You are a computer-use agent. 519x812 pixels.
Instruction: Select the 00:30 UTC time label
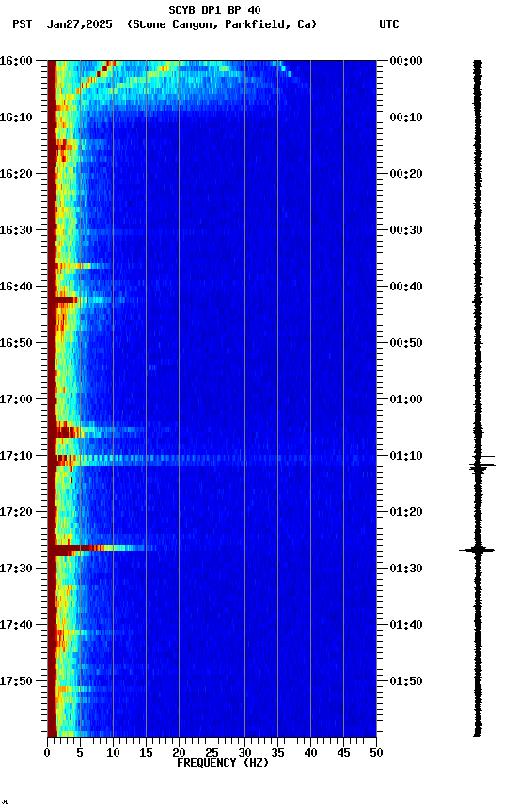point(406,230)
